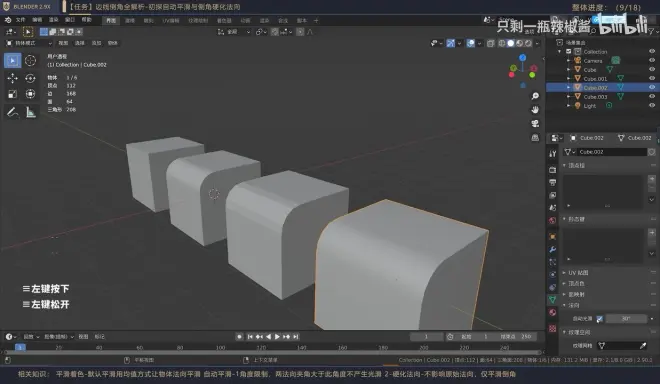Switch to rendered viewport shading
This screenshot has width=660, height=384.
(x=528, y=43)
